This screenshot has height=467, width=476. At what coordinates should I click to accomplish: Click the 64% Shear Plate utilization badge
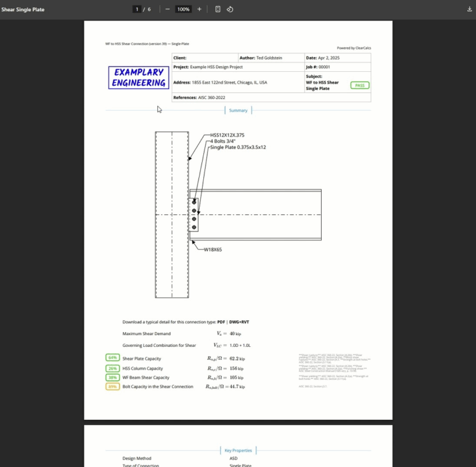pyautogui.click(x=113, y=358)
